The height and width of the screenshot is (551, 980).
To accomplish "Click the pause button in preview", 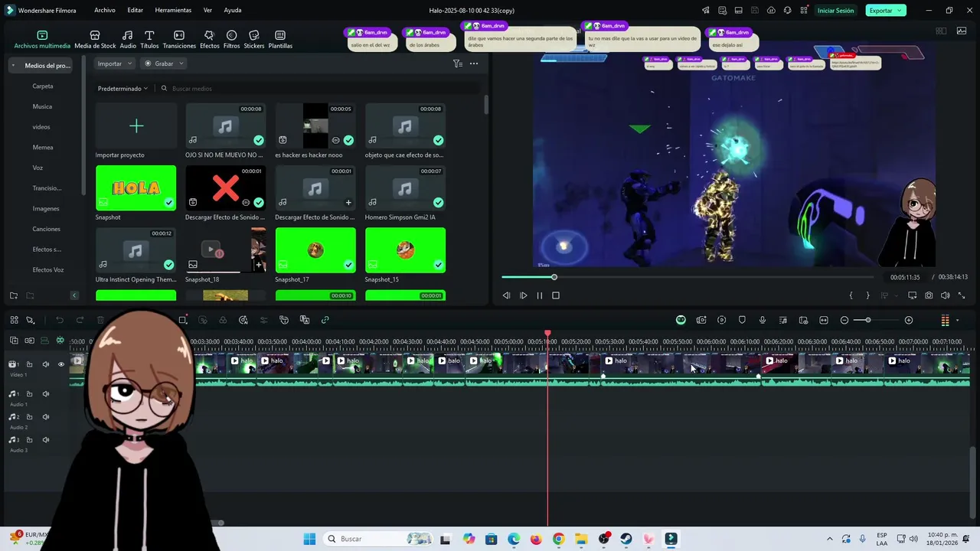I will [x=539, y=295].
